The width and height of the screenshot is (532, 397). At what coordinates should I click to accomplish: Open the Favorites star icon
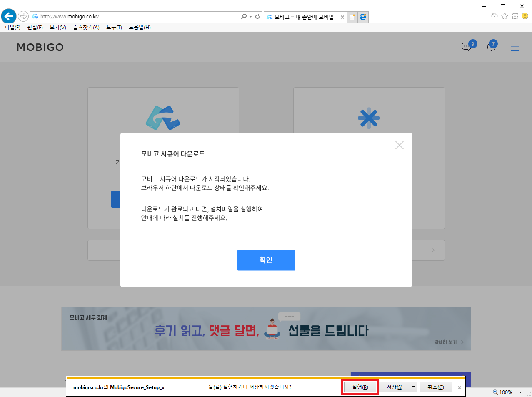[x=505, y=16]
